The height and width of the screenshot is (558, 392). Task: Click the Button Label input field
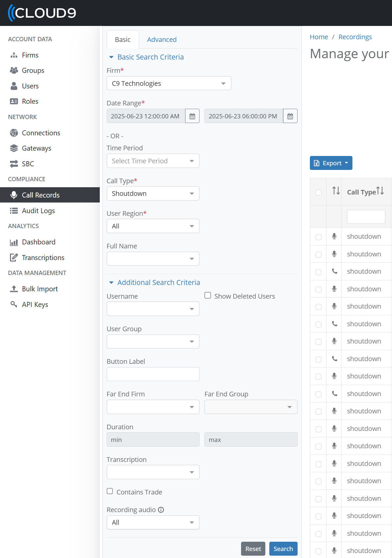[153, 374]
